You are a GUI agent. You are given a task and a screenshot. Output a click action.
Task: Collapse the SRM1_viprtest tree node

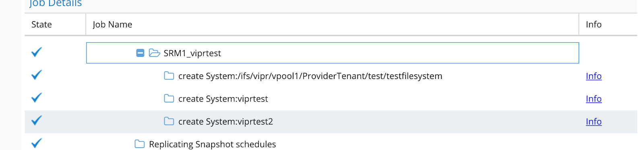pyautogui.click(x=140, y=53)
